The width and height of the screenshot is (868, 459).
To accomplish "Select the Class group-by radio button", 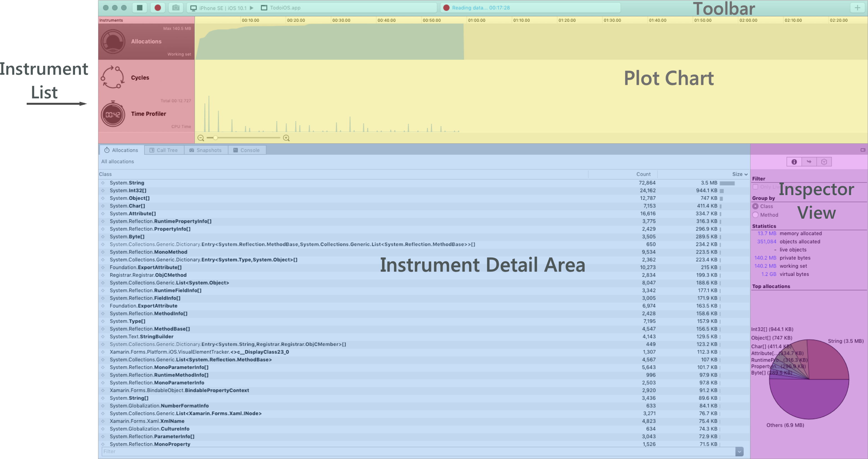I will 755,206.
